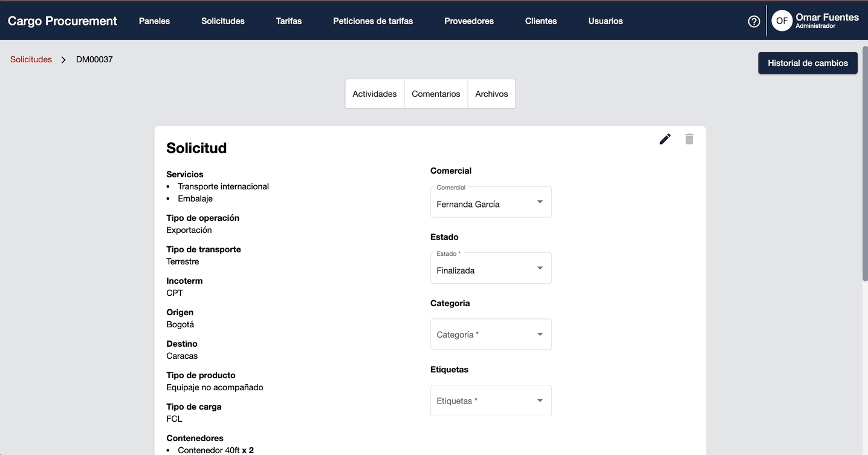
Task: Switch to the Actividades tab
Action: click(375, 94)
